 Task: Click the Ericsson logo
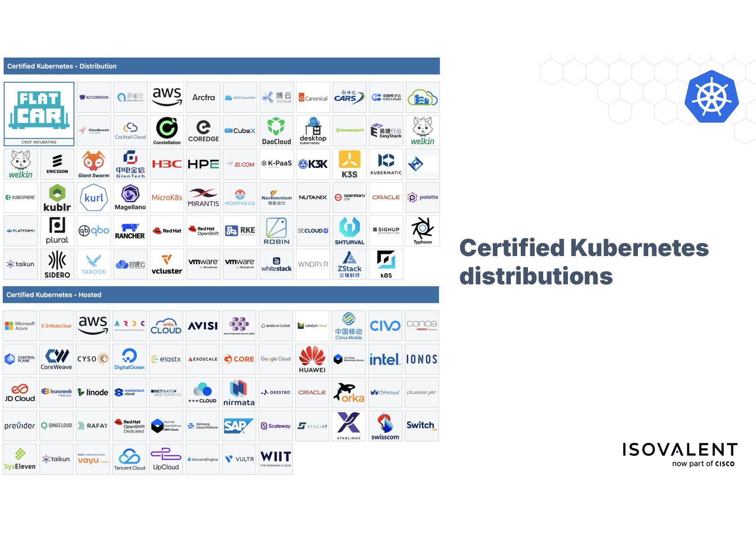click(x=57, y=164)
